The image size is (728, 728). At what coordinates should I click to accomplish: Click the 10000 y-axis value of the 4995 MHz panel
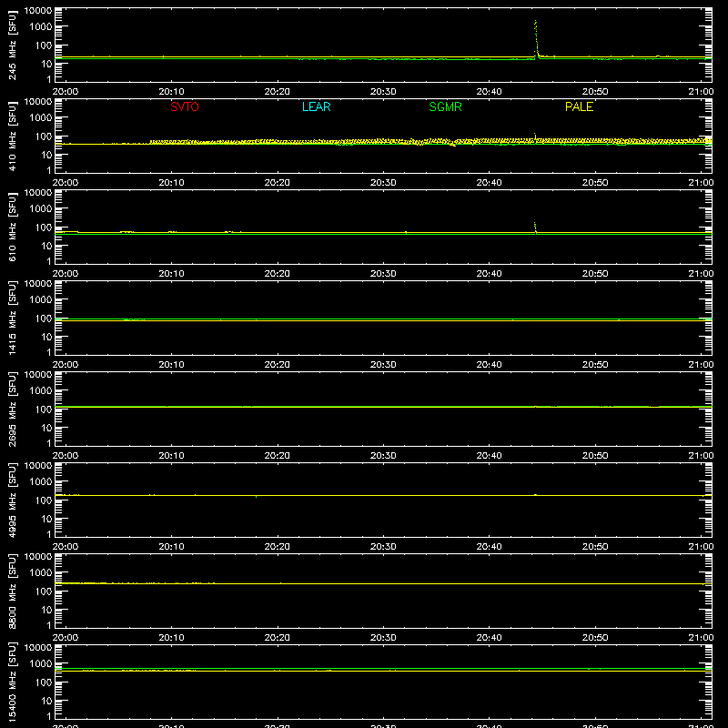pyautogui.click(x=38, y=466)
